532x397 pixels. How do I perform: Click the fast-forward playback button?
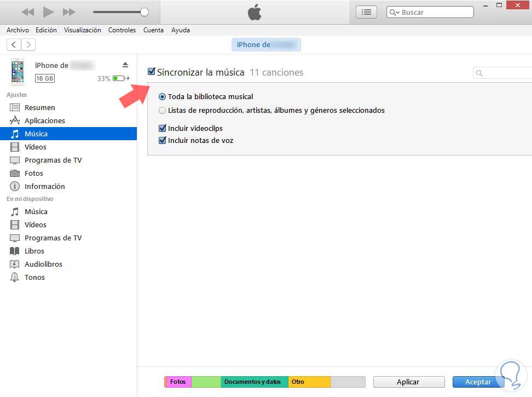(x=69, y=12)
